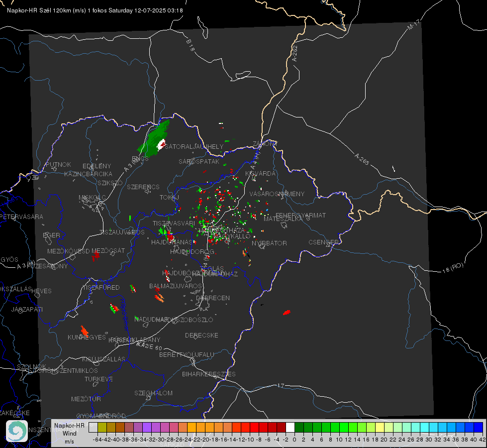Click the 'Napkor-HR Wind m/s' legend title
487x448 pixels.
(x=69, y=433)
